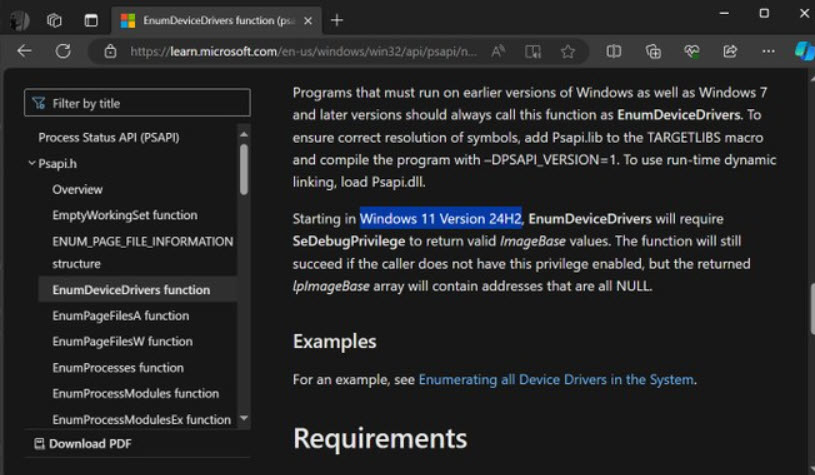Open the Copilot sidebar
The height and width of the screenshot is (475, 815).
click(x=805, y=51)
